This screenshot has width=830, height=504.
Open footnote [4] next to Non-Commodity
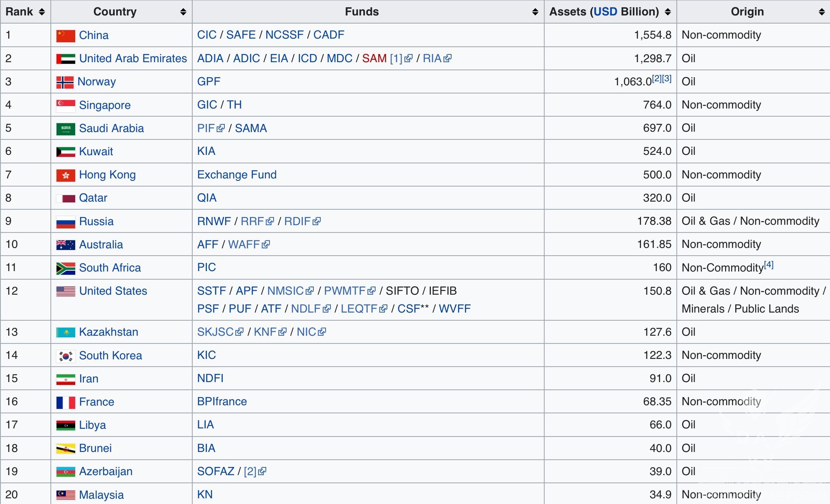pos(769,265)
